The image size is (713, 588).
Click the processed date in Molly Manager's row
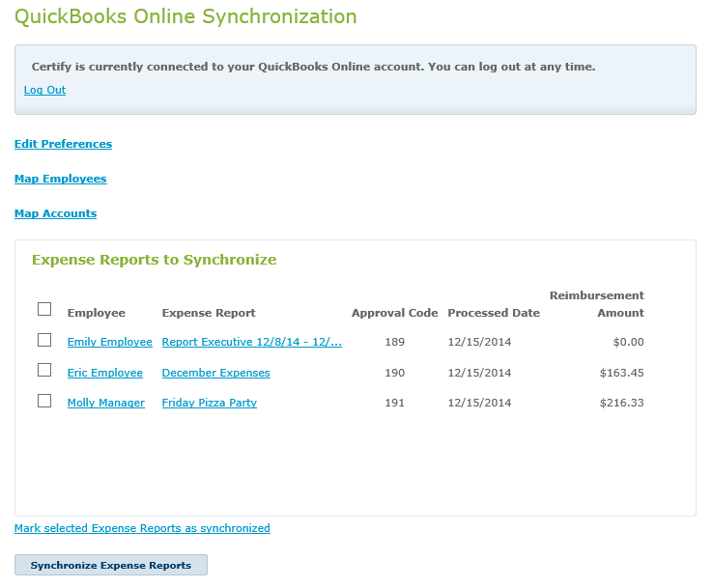[x=479, y=403]
